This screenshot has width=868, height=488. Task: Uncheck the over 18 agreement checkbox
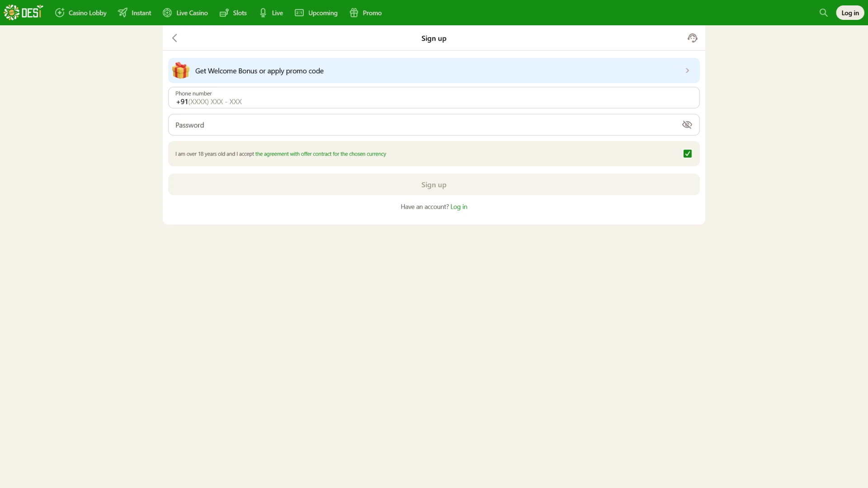coord(687,154)
